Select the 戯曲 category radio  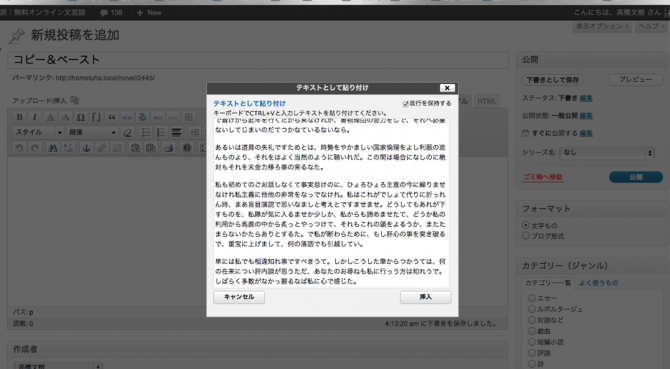coord(532,331)
